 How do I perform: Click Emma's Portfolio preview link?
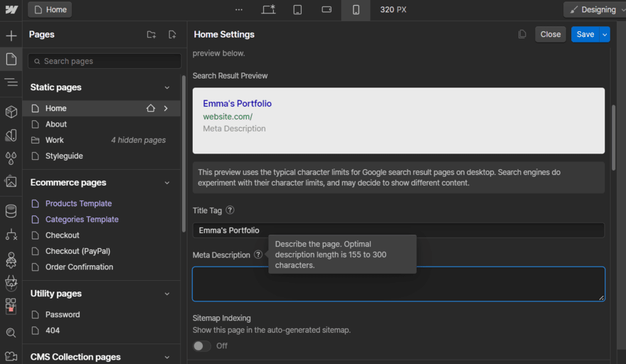(x=237, y=103)
